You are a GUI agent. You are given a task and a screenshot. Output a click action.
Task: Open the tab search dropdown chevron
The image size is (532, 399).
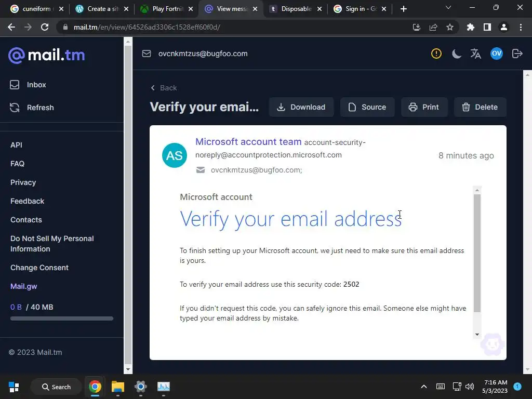[448, 7]
